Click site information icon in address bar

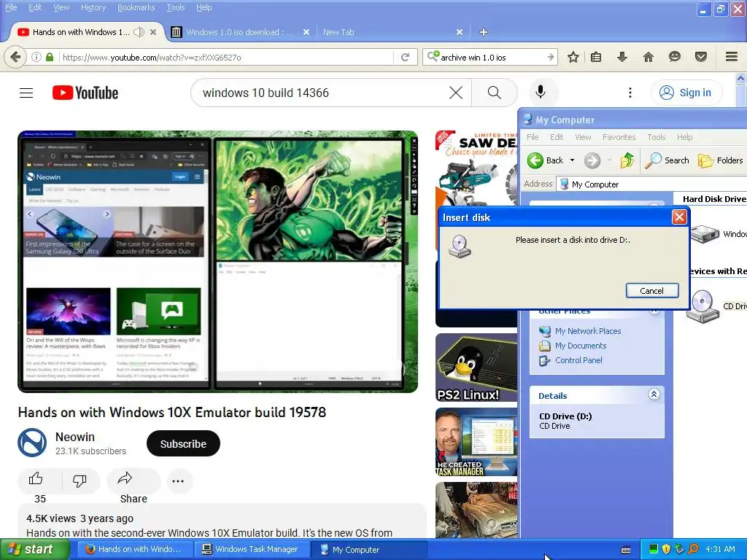36,57
